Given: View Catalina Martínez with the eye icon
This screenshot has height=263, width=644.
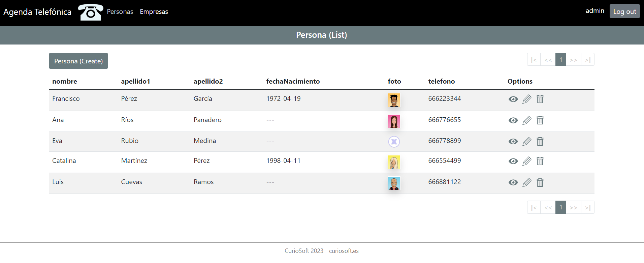Looking at the screenshot, I should tap(513, 161).
